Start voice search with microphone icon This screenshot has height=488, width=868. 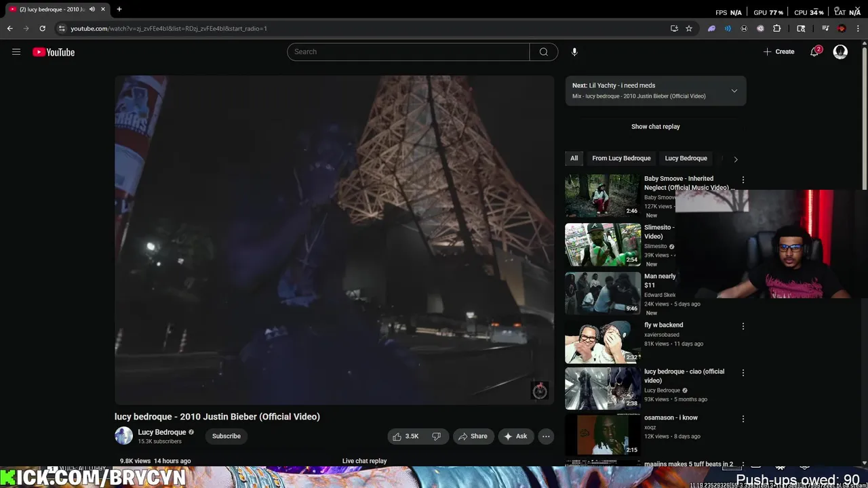574,52
